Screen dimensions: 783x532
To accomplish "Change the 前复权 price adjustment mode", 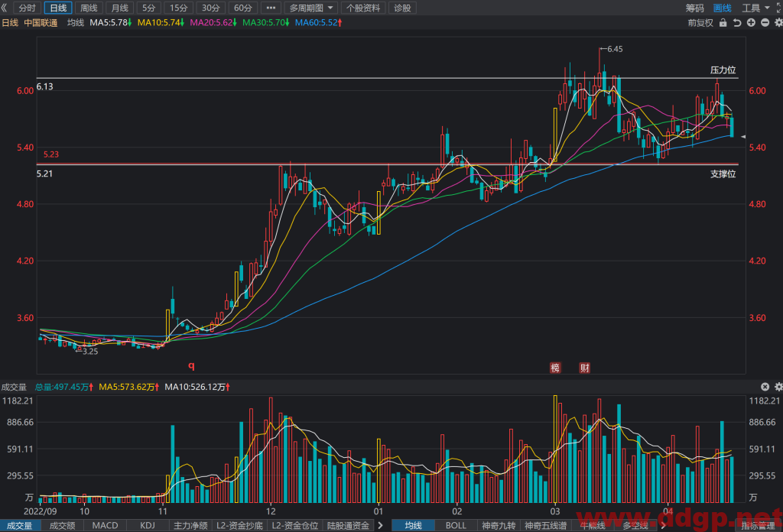I will [x=700, y=22].
